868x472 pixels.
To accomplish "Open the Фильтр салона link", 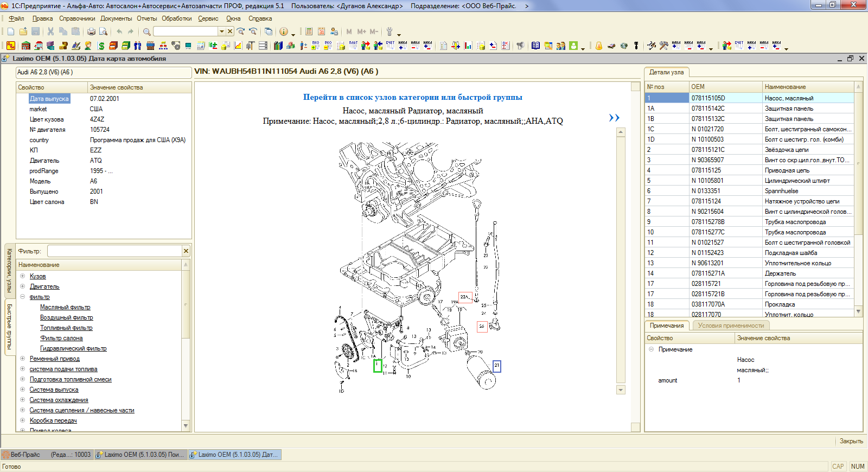I will (61, 338).
